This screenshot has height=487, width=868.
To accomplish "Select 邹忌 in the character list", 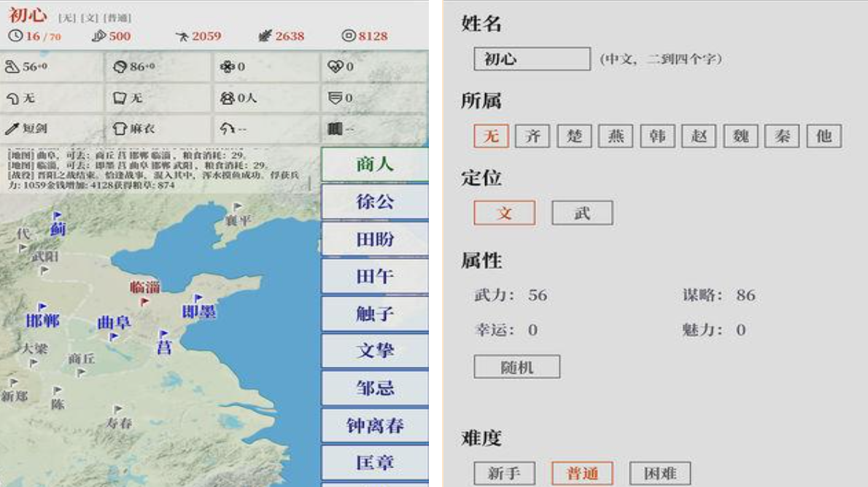I will coord(375,389).
